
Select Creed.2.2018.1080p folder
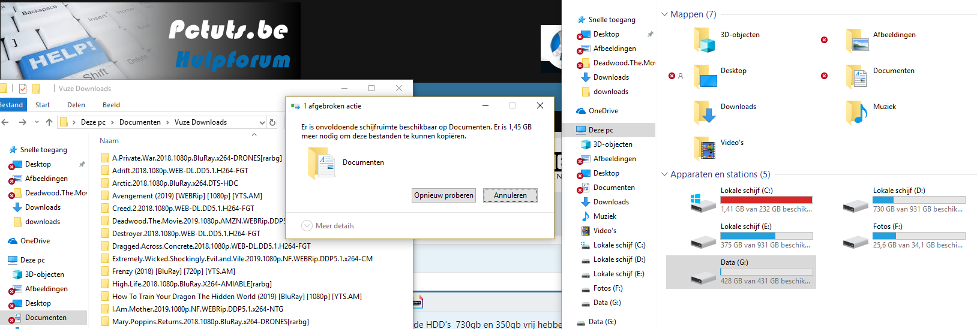[178, 209]
